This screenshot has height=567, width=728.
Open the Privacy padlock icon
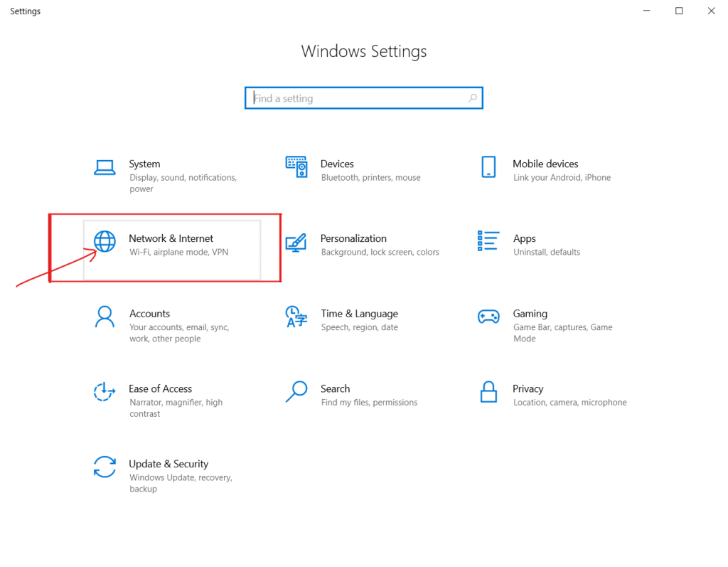coord(488,392)
